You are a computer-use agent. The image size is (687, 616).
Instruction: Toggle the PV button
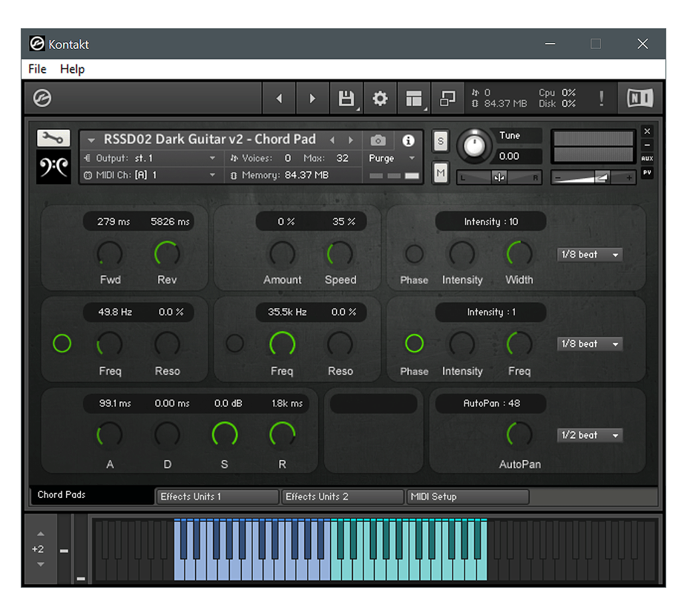(x=647, y=172)
